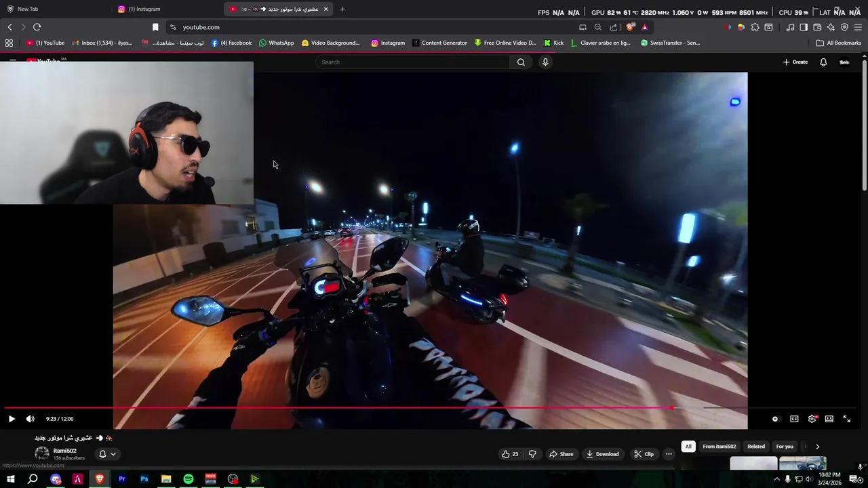
Task: Play the paused YouTube video
Action: [x=12, y=419]
